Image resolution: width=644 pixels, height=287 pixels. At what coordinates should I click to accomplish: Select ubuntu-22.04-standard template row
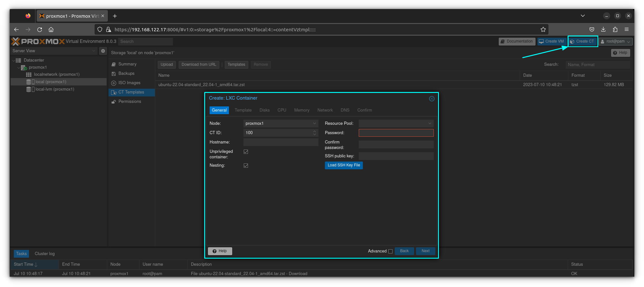(x=394, y=85)
